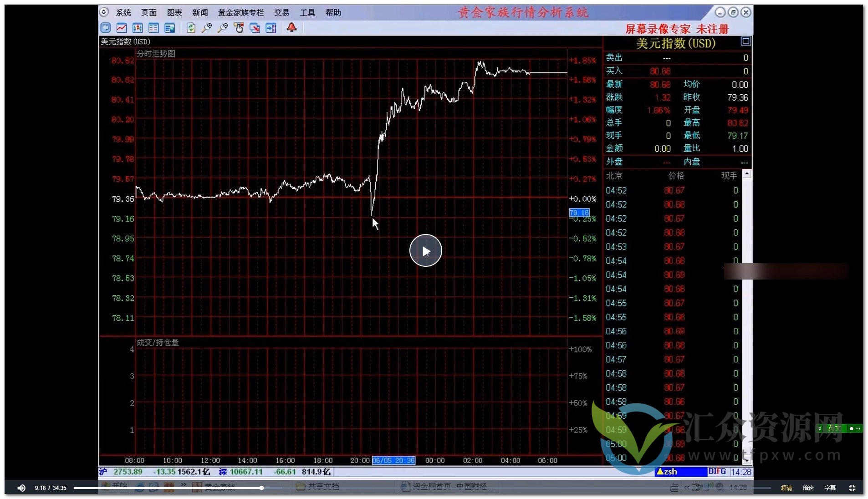Open the red line trend chart icon
Screen dimensions: 868x499
[122, 28]
